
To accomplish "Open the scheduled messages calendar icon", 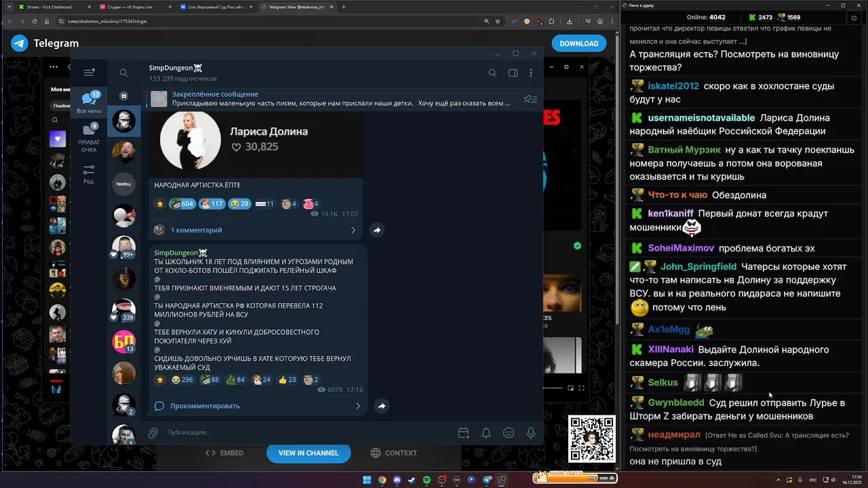I will 464,432.
